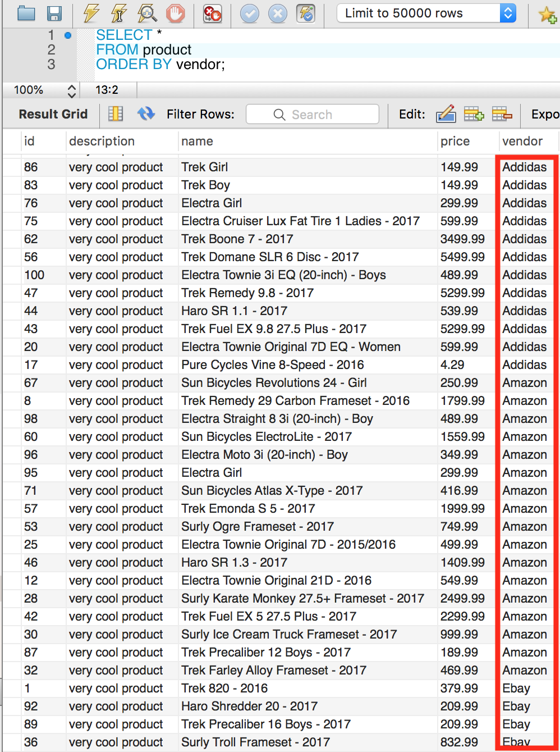This screenshot has height=752, width=560.
Task: Run Explain plan on the query
Action: [147, 13]
